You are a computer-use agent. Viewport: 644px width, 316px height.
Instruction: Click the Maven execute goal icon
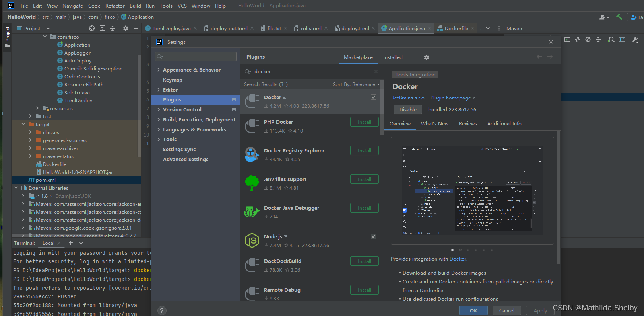[x=567, y=39]
